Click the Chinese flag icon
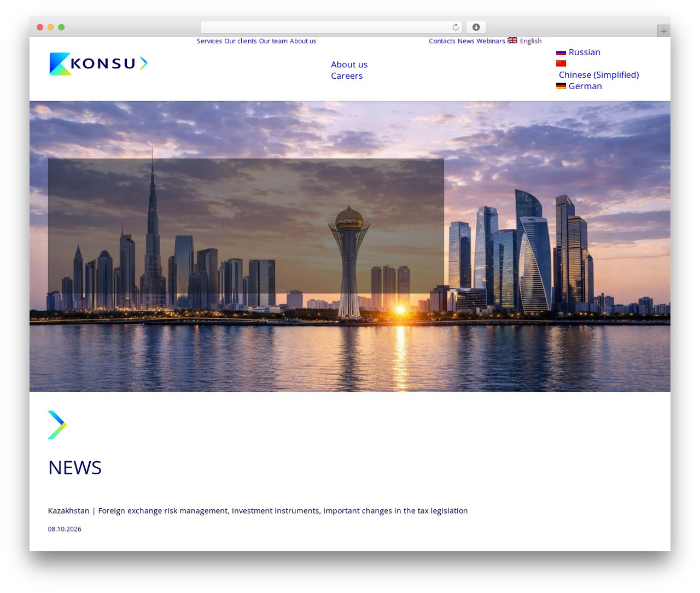Screen dimensions: 700x593 [561, 63]
